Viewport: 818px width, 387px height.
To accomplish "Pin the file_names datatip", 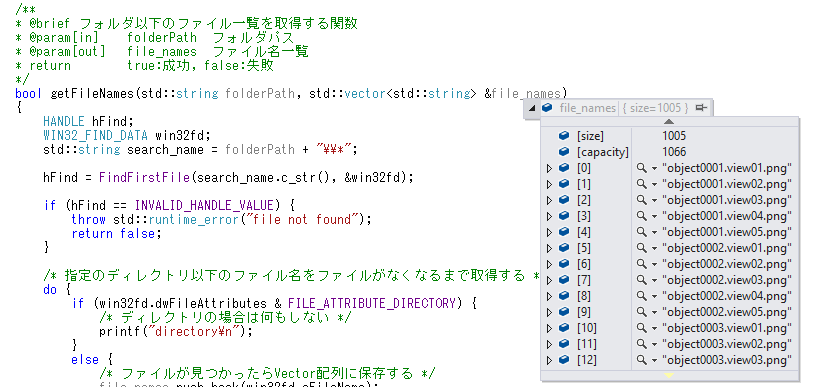I will pos(702,108).
